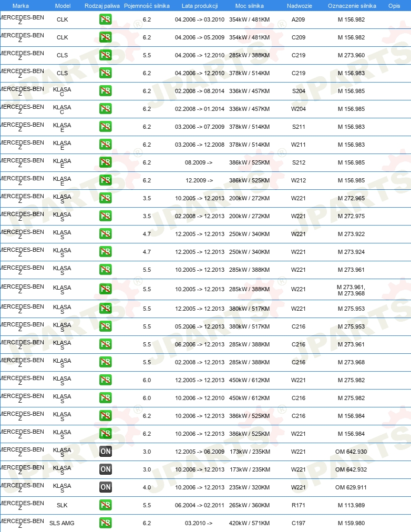This screenshot has width=411, height=532.
Task: Click petrol fuel icon in CLK A209 row
Action: 106,19
